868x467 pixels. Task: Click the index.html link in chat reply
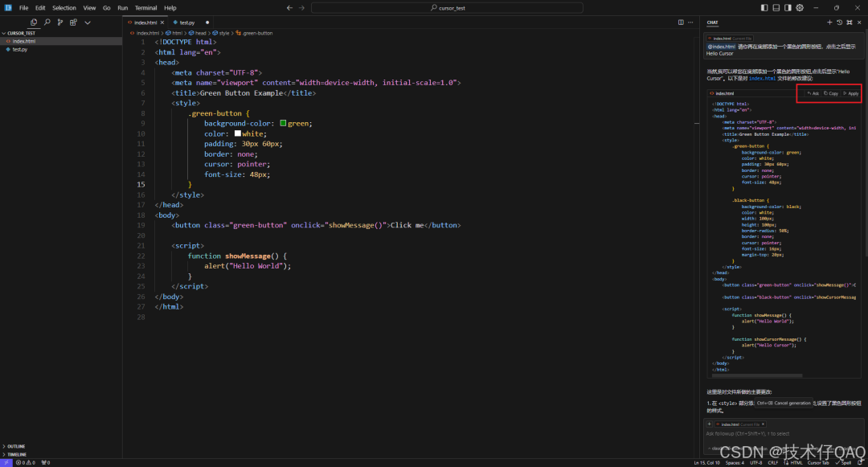(x=762, y=79)
